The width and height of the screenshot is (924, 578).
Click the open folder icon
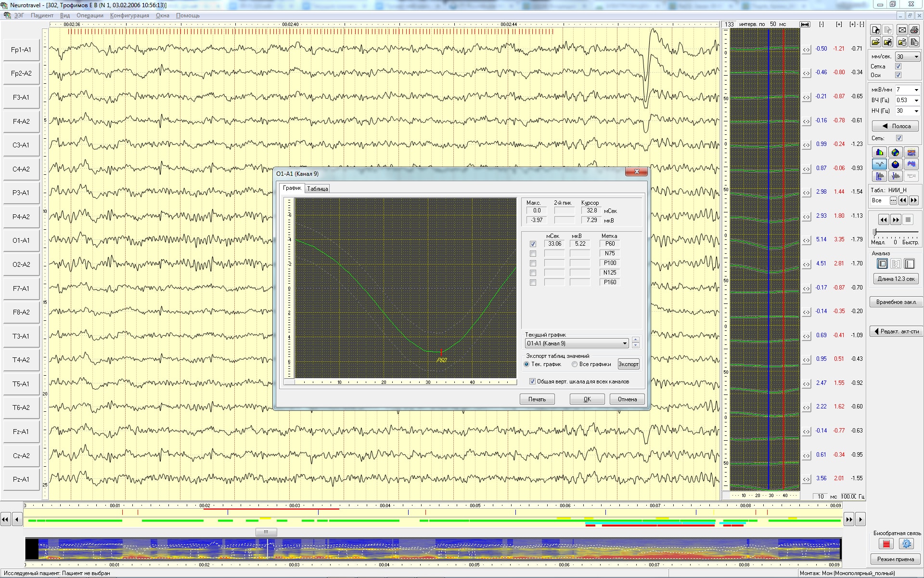coord(876,42)
